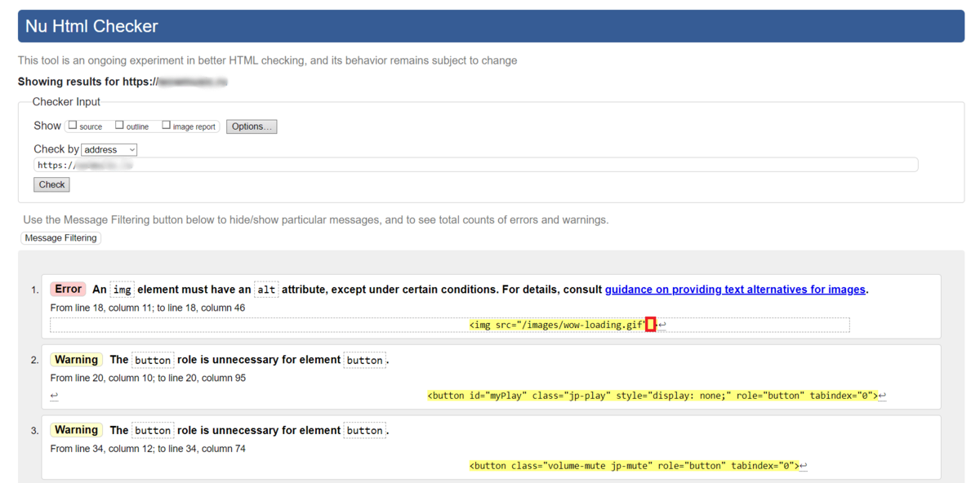Image resolution: width=980 pixels, height=483 pixels.
Task: Click the red Error badge
Action: (68, 289)
